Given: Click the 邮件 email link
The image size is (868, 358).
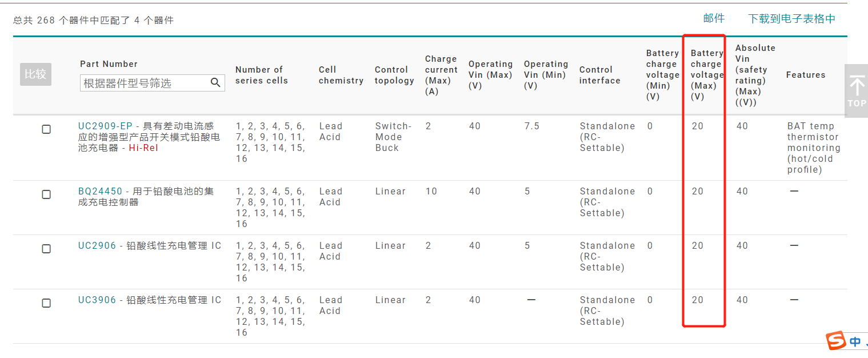Looking at the screenshot, I should coord(714,19).
